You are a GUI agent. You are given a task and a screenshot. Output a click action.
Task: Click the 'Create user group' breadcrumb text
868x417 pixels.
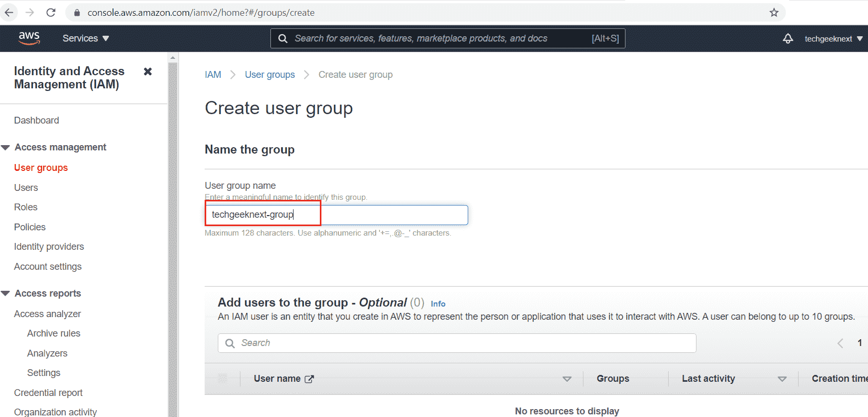click(356, 75)
